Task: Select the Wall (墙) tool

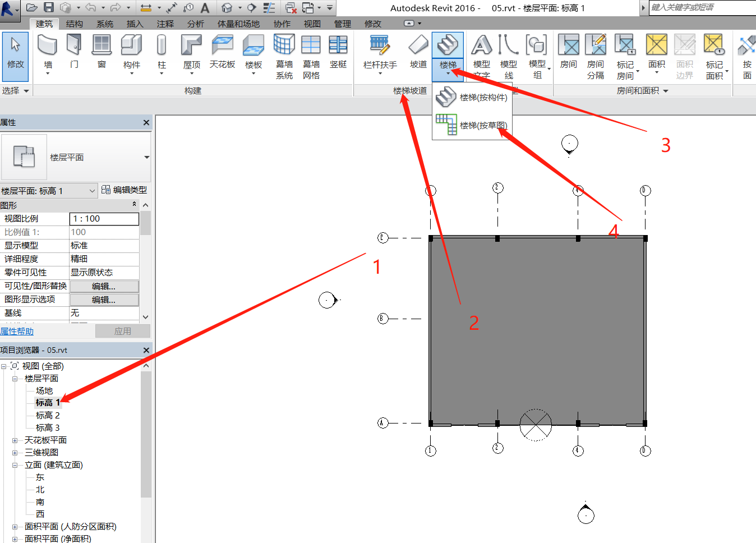Action: tap(48, 52)
